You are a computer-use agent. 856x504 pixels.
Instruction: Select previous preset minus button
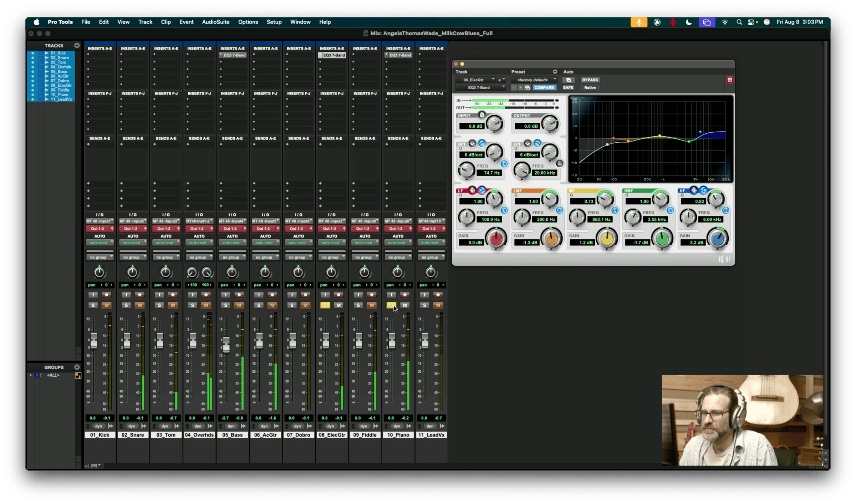click(514, 87)
